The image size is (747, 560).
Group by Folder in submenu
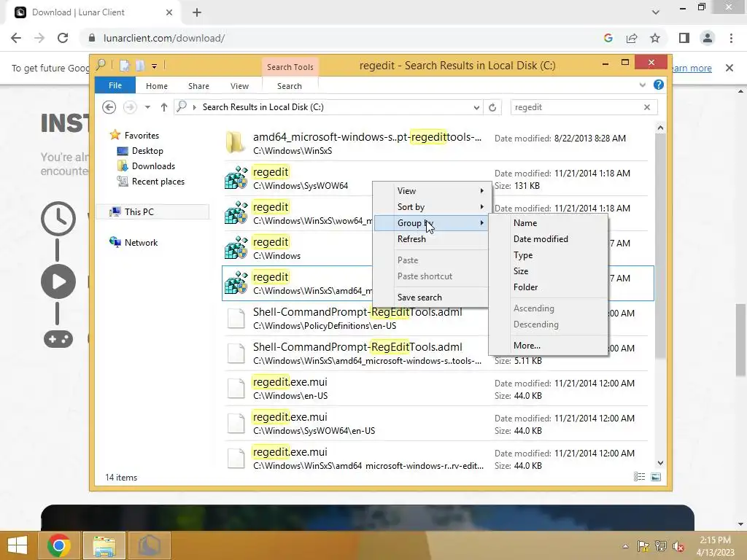549,287
